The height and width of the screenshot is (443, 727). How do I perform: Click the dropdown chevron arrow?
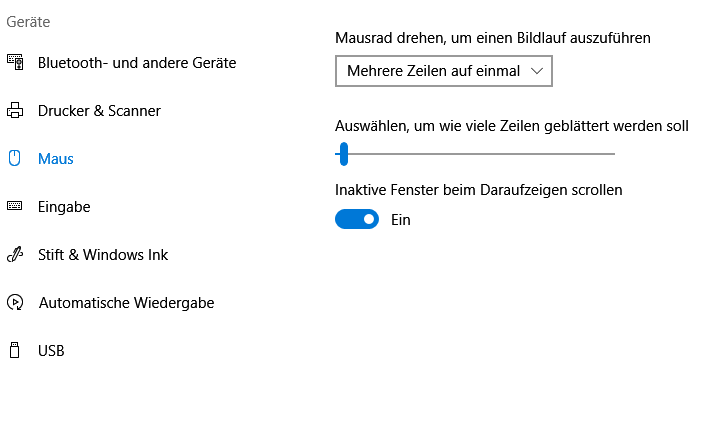537,71
